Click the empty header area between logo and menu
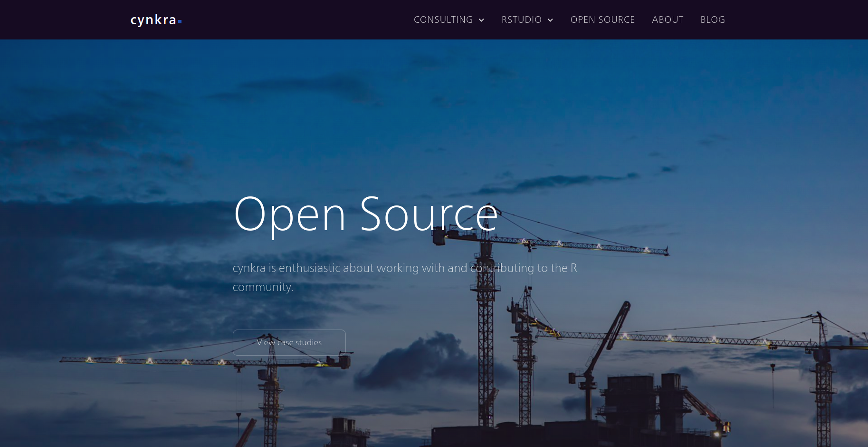 (295, 20)
